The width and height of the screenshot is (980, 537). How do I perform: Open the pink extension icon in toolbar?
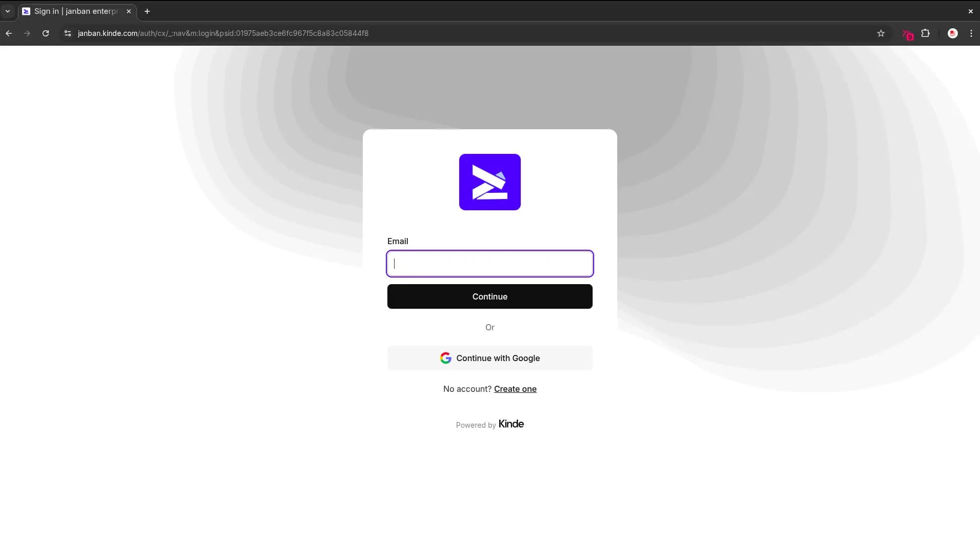point(908,34)
